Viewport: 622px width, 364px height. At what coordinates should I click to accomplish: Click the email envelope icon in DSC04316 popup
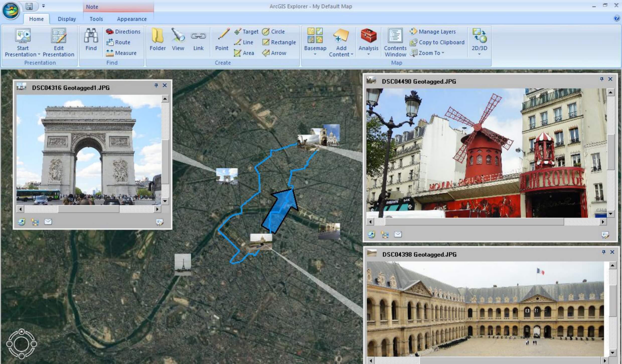48,222
